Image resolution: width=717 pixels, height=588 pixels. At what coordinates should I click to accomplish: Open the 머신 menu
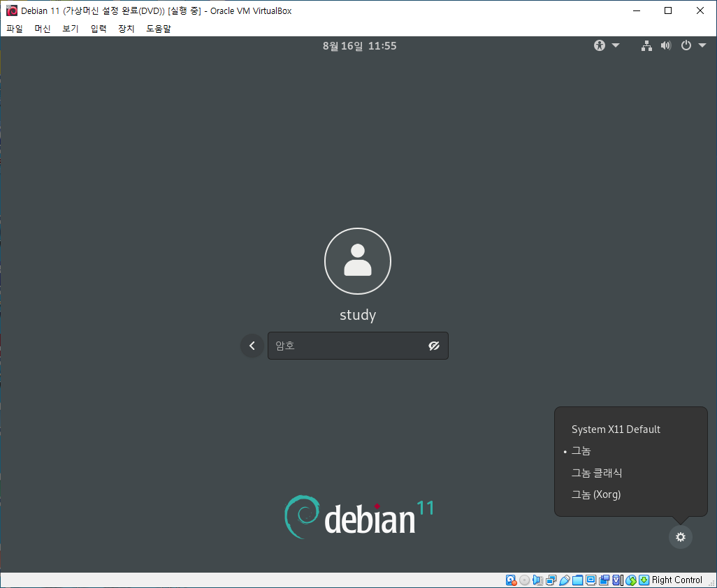(43, 29)
